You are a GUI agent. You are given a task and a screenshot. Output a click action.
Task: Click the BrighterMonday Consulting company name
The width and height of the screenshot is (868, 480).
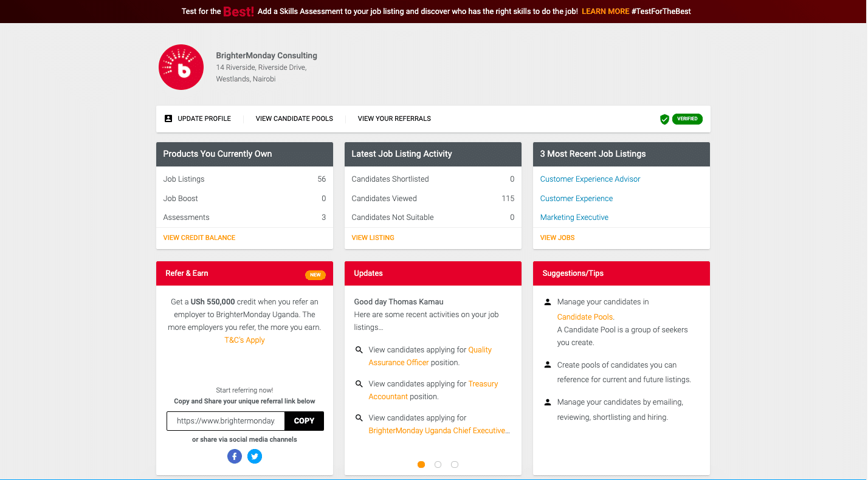pyautogui.click(x=266, y=56)
